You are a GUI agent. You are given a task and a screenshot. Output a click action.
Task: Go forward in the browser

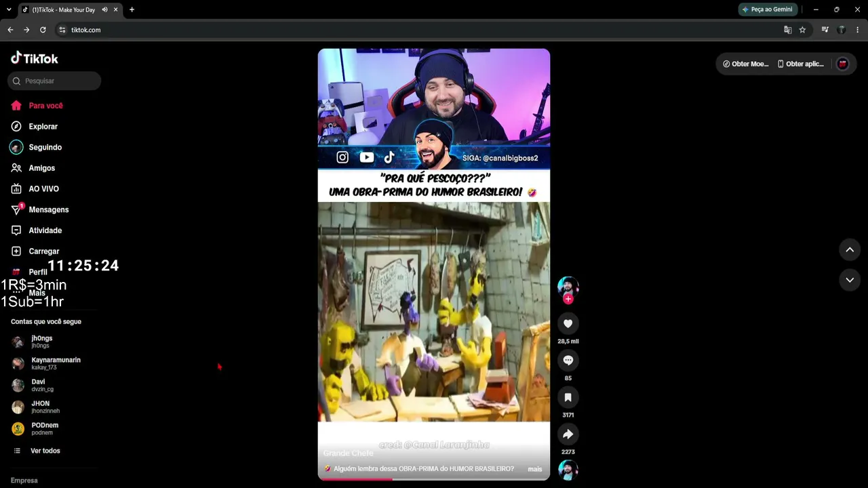coord(26,30)
